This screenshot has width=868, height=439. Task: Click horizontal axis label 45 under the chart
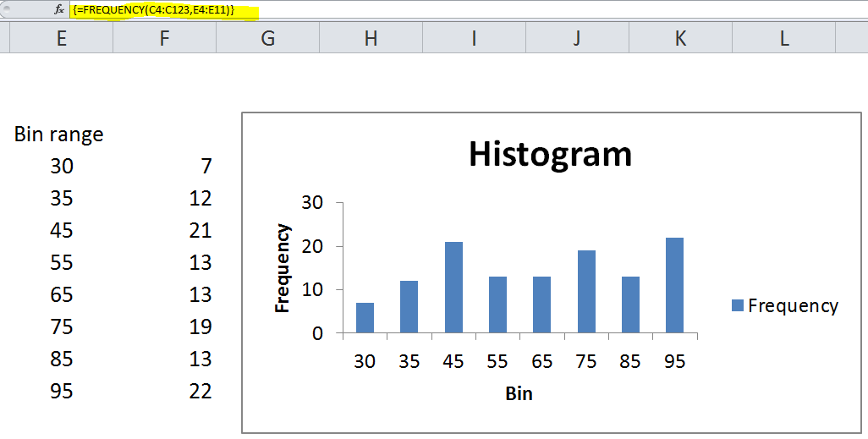click(x=453, y=361)
